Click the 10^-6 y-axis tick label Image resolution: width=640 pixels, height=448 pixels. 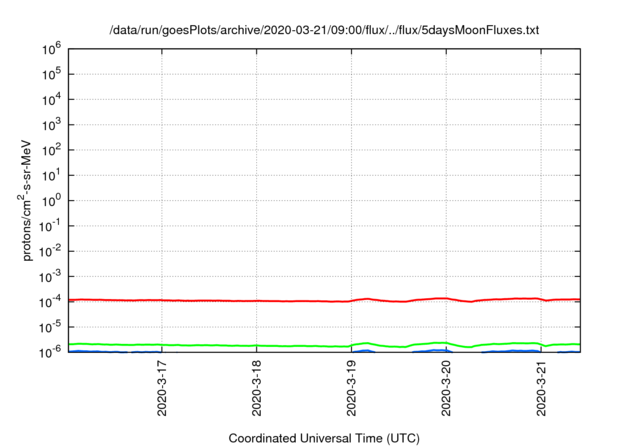coord(49,351)
